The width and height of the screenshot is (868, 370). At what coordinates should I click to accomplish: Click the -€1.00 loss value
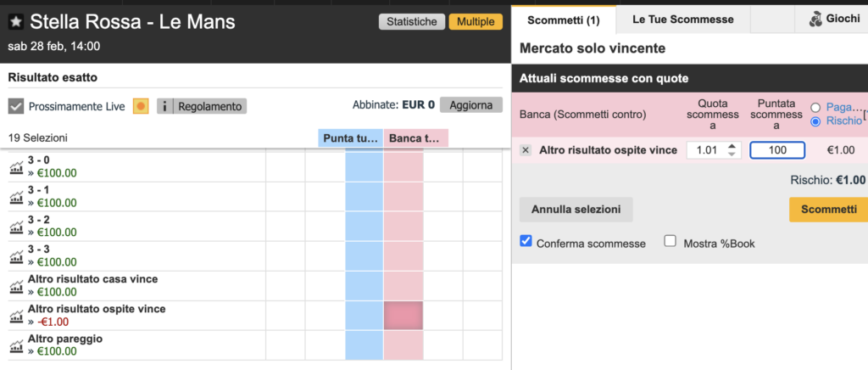53,322
